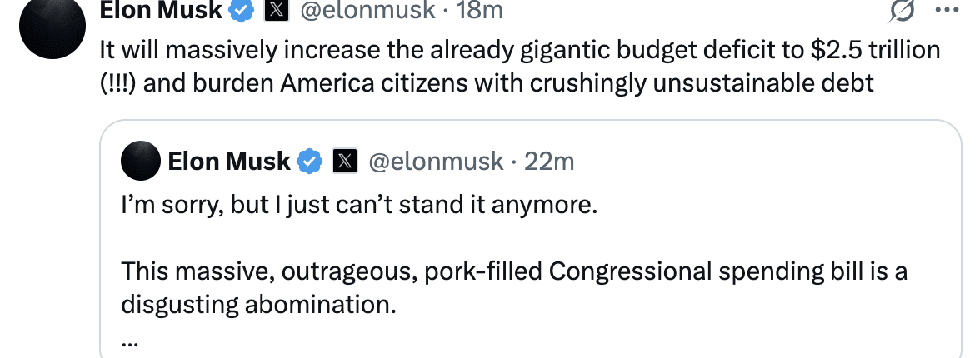This screenshot has height=358, width=980.
Task: Click the Elon Musk name in the quoted post
Action: click(x=229, y=161)
